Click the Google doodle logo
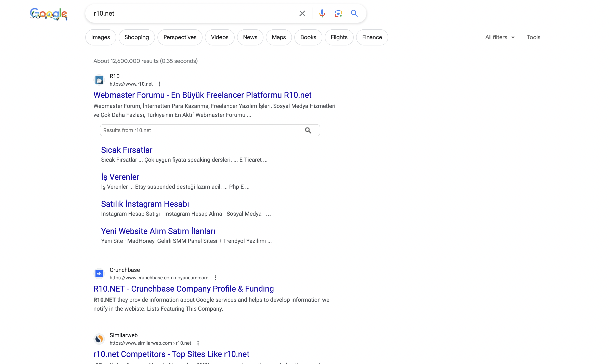Image resolution: width=609 pixels, height=364 pixels. (49, 14)
